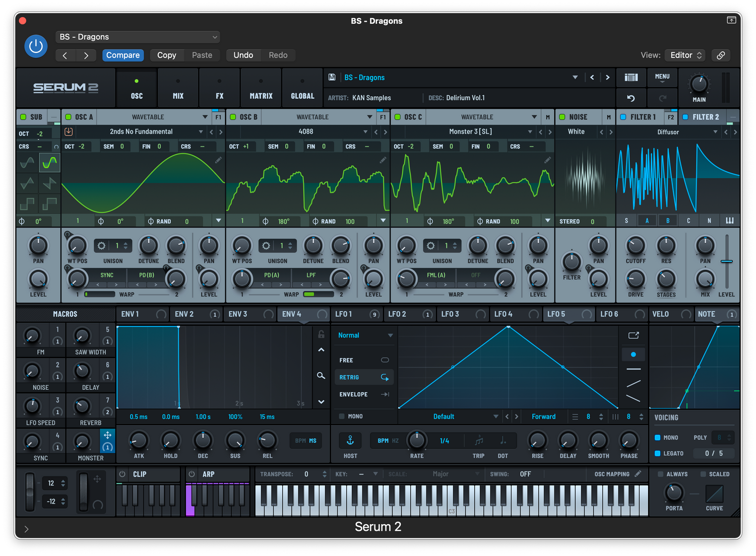
Task: Click the Copy button
Action: point(167,55)
